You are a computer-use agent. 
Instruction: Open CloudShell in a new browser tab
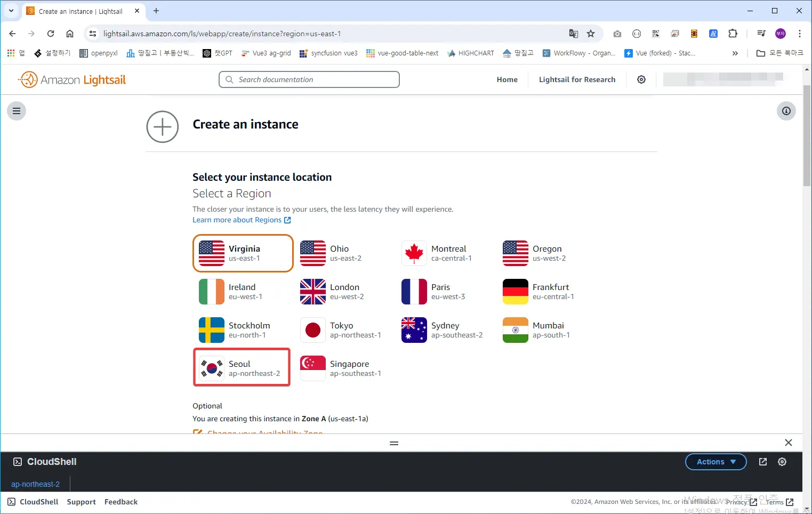763,462
